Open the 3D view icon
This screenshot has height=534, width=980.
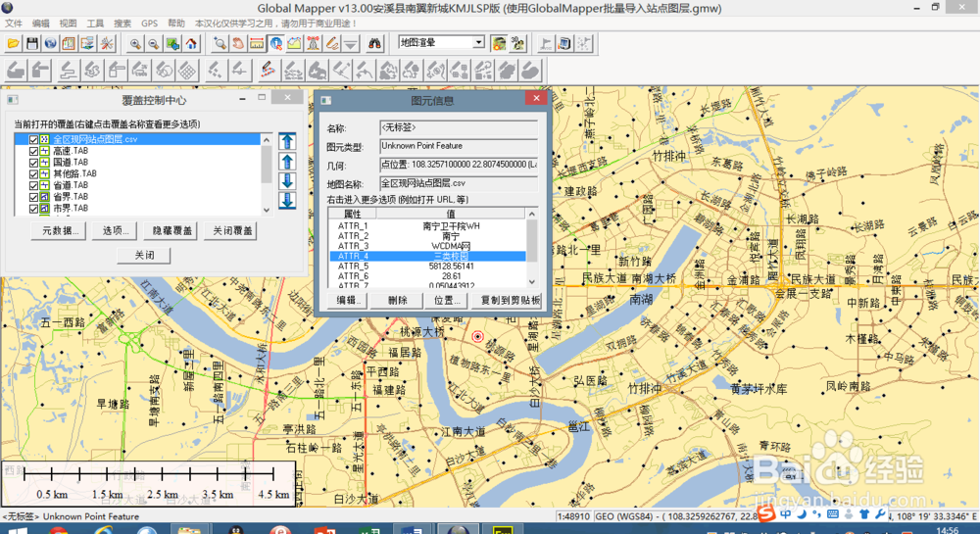tap(517, 43)
